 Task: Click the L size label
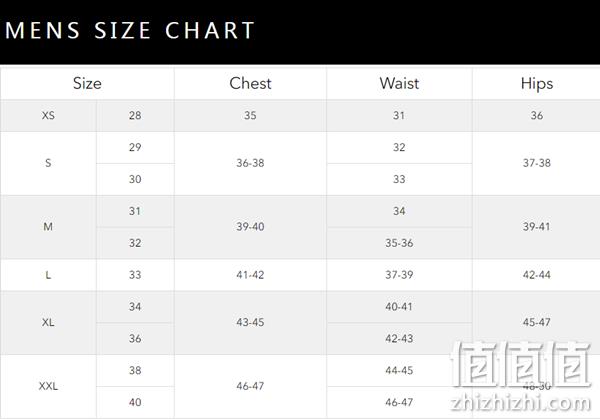pos(48,275)
